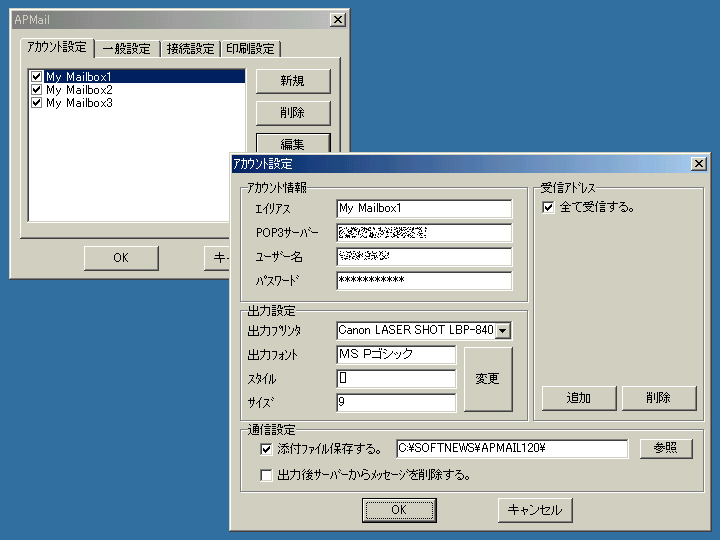Click 削除 under 受信アドレス
This screenshot has height=540, width=720.
[x=659, y=398]
